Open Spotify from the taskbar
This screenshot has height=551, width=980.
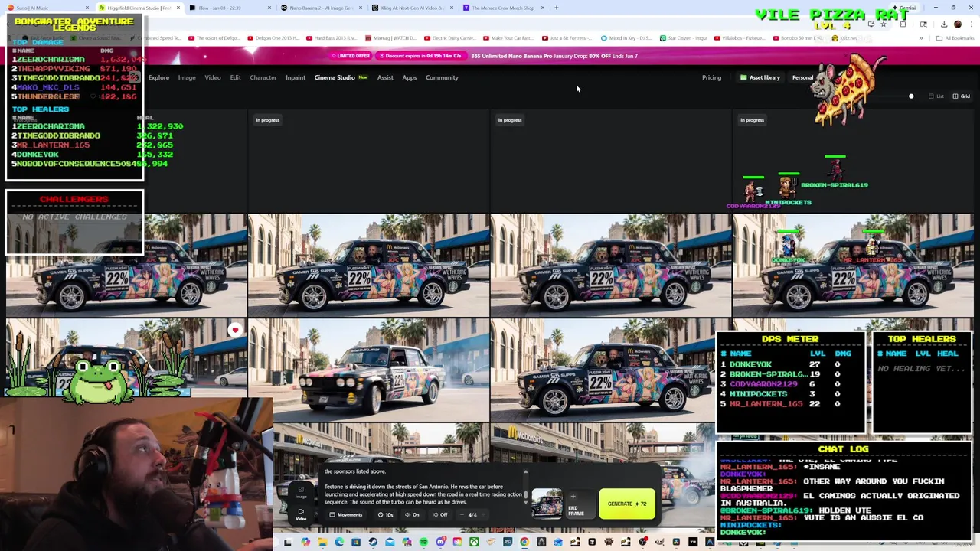tap(423, 542)
